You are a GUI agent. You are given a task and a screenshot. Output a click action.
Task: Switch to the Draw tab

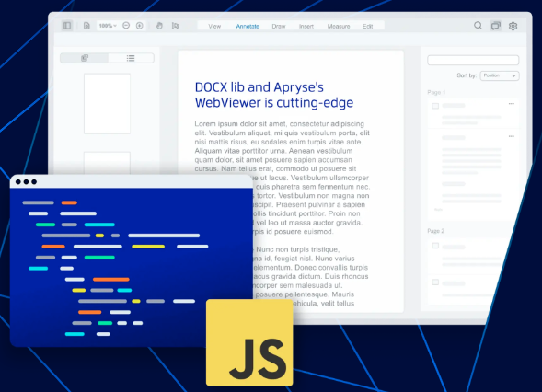tap(279, 27)
